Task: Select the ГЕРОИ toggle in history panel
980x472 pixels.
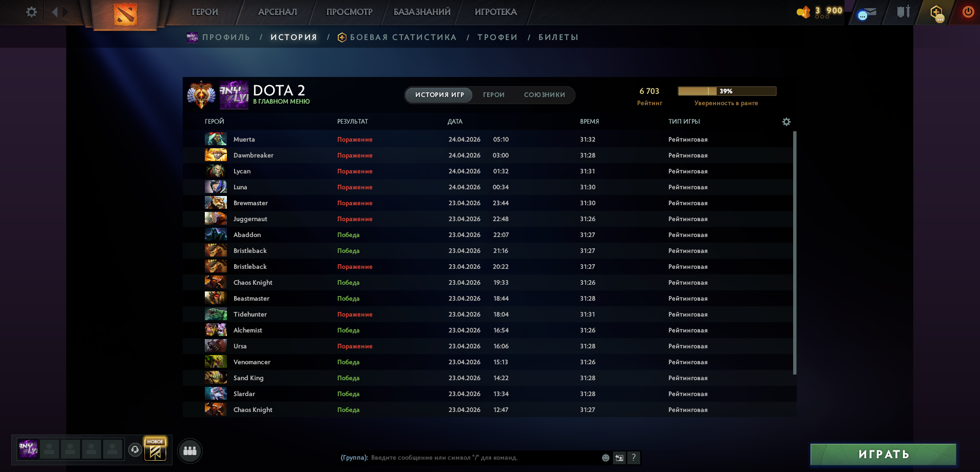Action: click(x=494, y=95)
